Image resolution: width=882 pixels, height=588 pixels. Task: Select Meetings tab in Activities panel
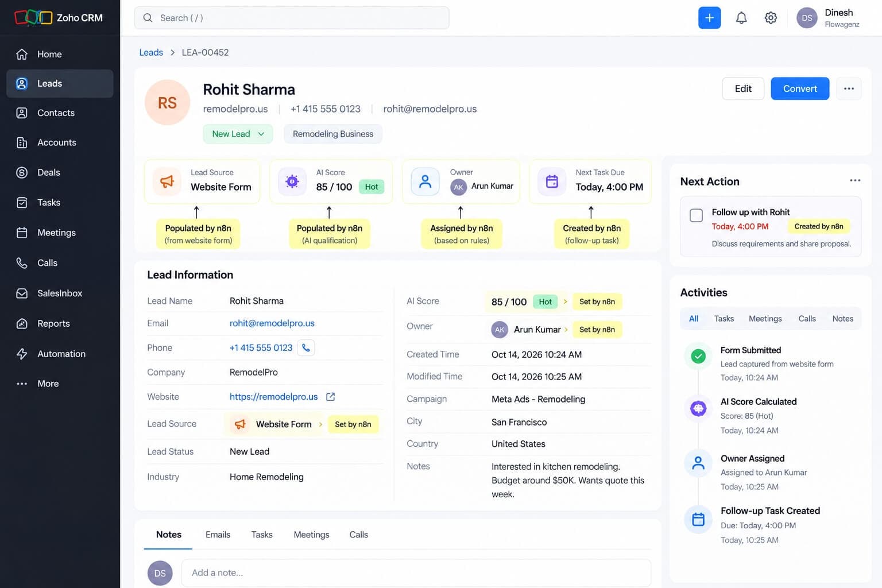pyautogui.click(x=765, y=319)
